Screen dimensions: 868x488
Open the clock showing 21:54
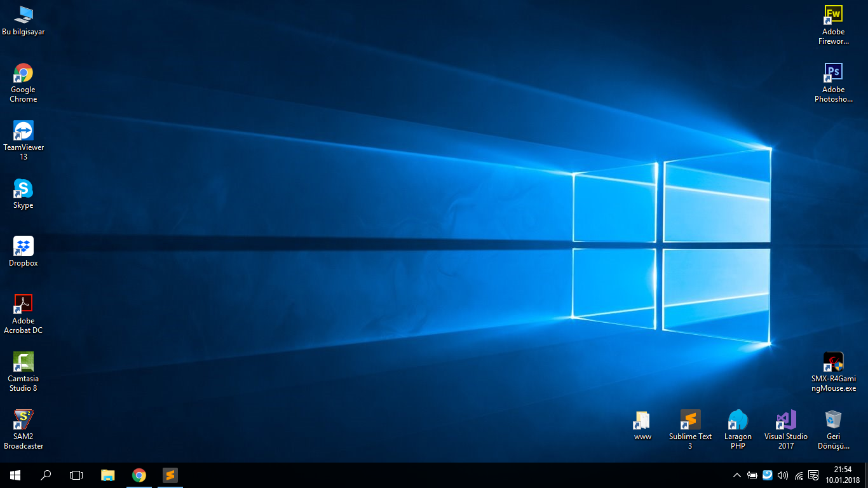[x=843, y=475]
